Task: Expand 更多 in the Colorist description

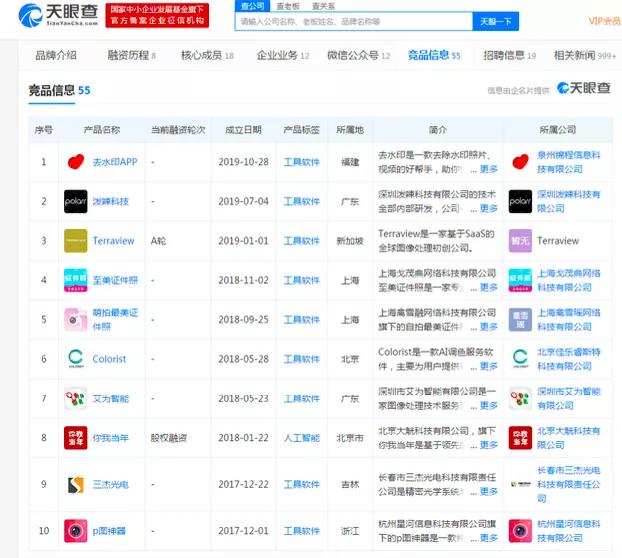Action: point(488,366)
